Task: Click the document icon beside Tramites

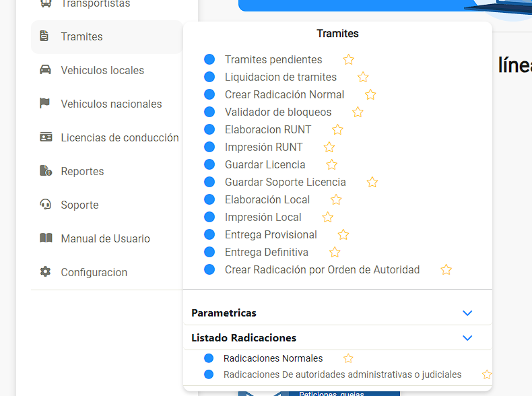Action: [x=44, y=36]
